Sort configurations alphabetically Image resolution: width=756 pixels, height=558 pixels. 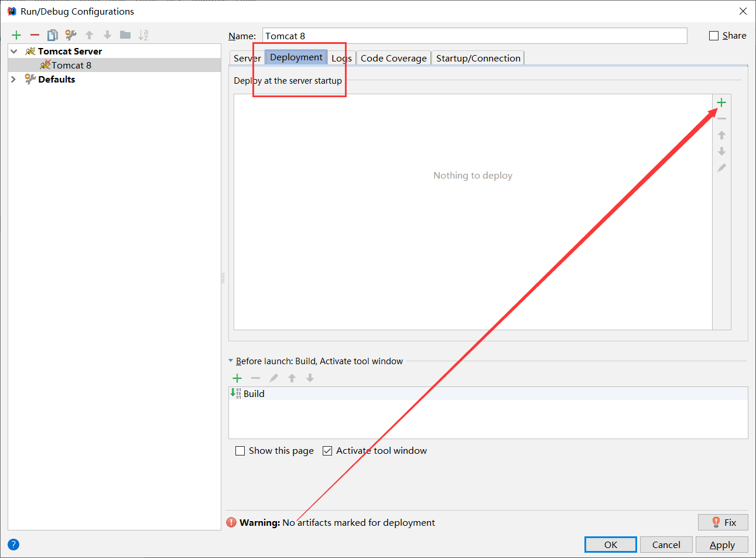[x=143, y=35]
